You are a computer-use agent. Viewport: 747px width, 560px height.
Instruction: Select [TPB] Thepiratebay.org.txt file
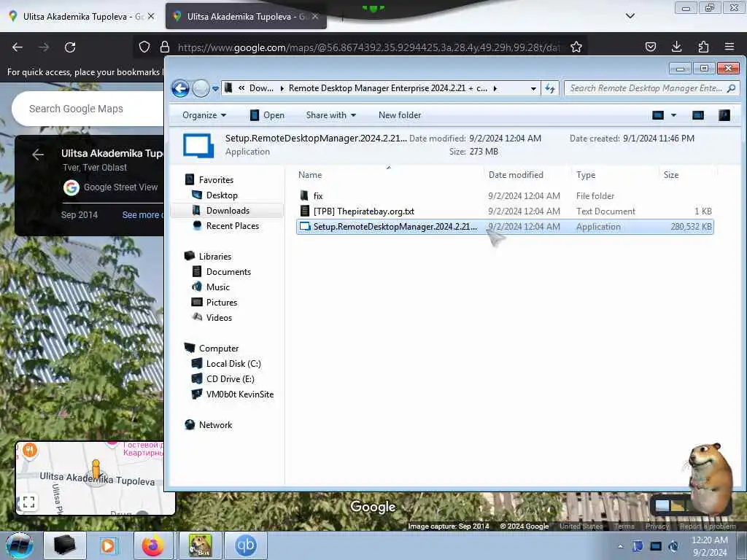point(363,211)
